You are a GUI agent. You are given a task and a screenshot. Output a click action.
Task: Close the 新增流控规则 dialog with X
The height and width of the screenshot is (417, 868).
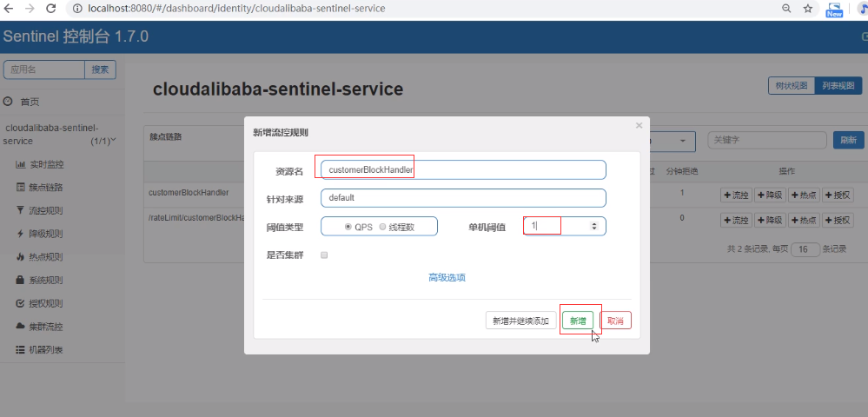coord(639,126)
